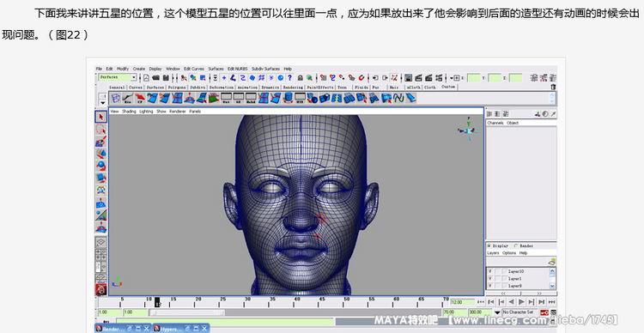The image size is (644, 333).
Task: Switch to the Animation shelf tab
Action: 247,88
